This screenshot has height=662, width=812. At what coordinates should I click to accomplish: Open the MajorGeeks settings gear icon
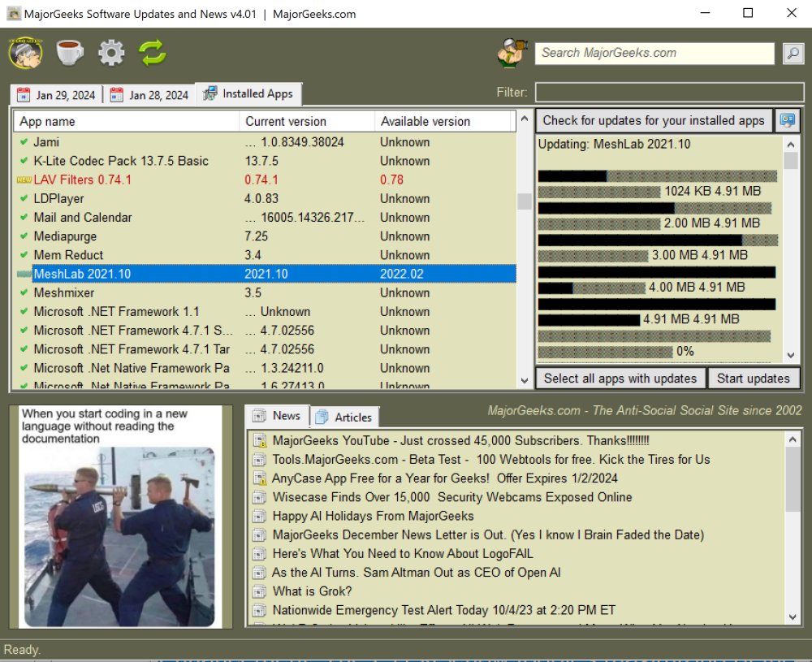[x=111, y=52]
